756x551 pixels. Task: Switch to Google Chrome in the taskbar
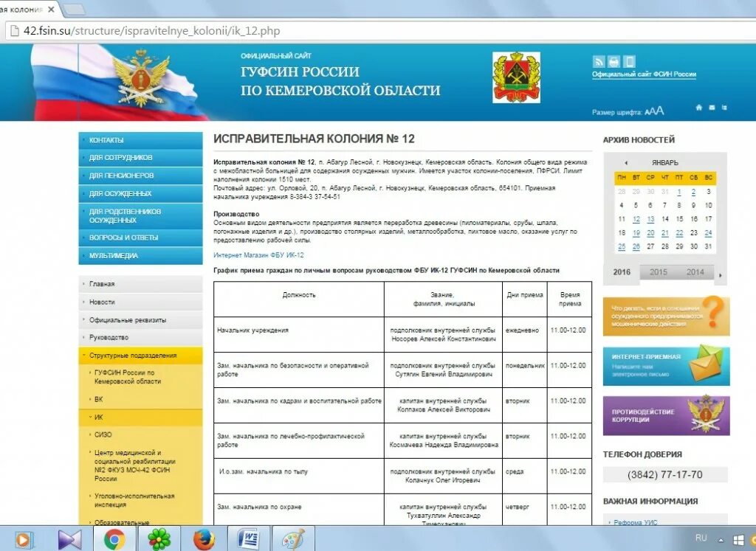click(x=114, y=539)
